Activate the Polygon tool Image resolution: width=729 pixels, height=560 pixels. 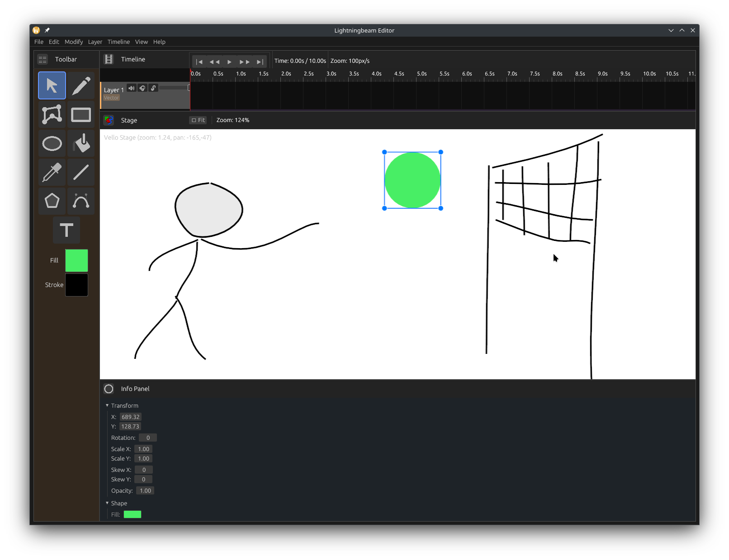tap(52, 201)
